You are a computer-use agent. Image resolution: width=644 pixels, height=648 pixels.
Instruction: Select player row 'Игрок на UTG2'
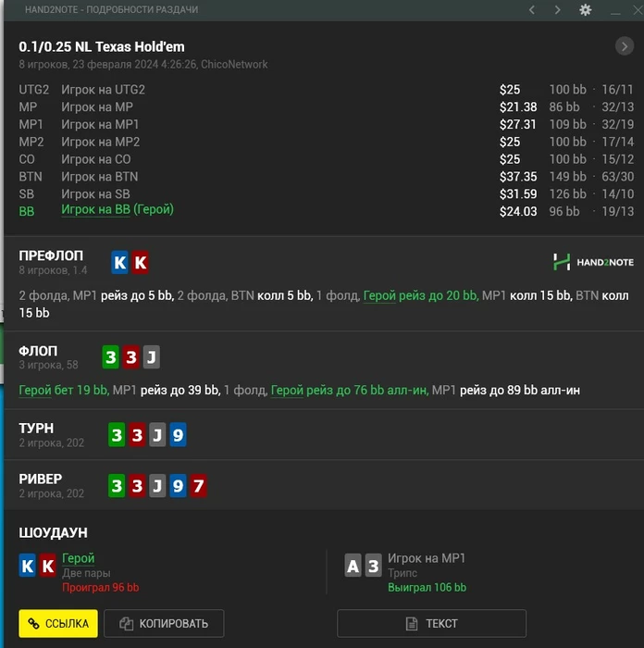(326, 90)
